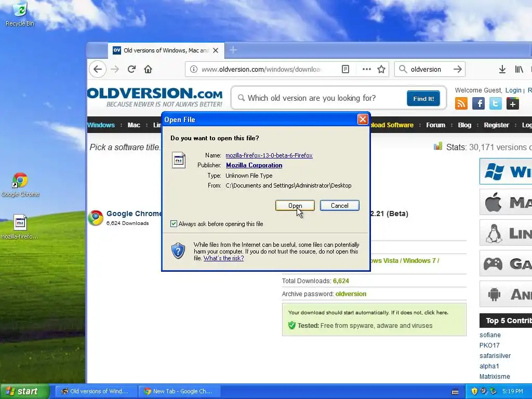Open the What's the risk? link
This screenshot has height=399, width=532.
point(223,258)
